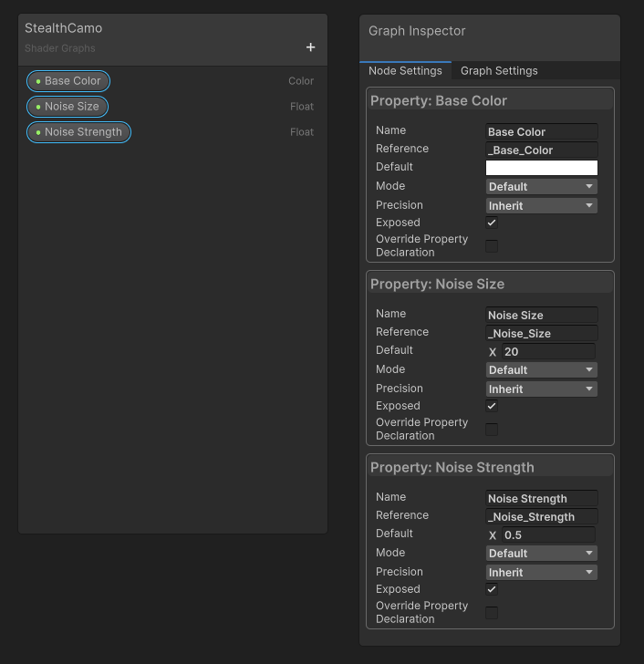
Task: Open Precision dropdown for Noise Size
Action: [x=541, y=389]
